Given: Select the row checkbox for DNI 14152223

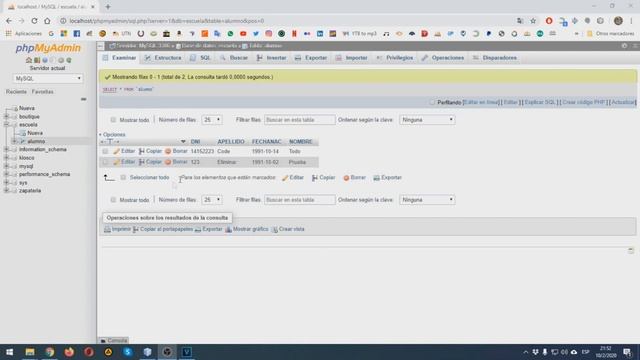Looking at the screenshot, I should click(105, 151).
